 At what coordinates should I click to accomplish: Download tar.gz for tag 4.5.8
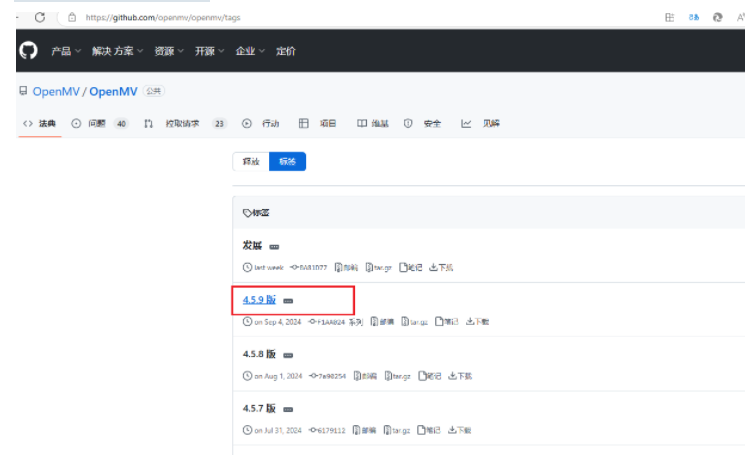tap(398, 376)
